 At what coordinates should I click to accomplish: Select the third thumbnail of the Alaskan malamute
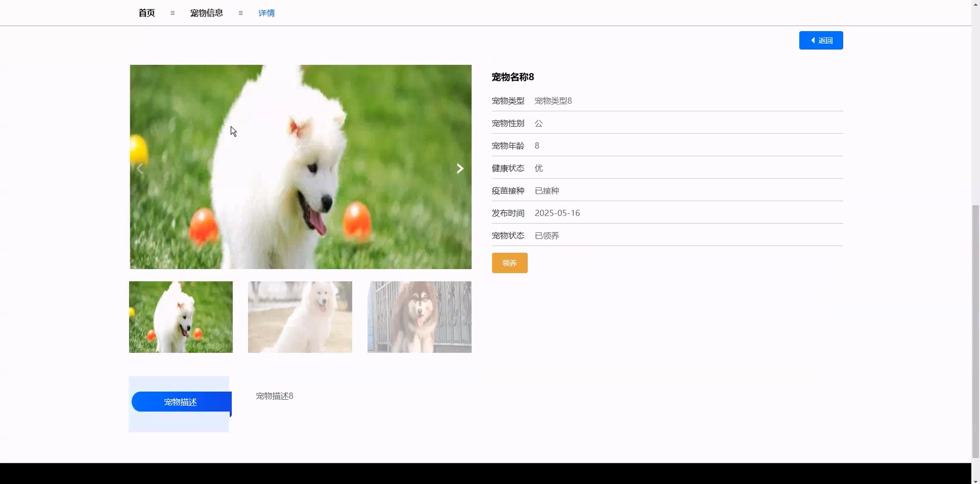419,317
